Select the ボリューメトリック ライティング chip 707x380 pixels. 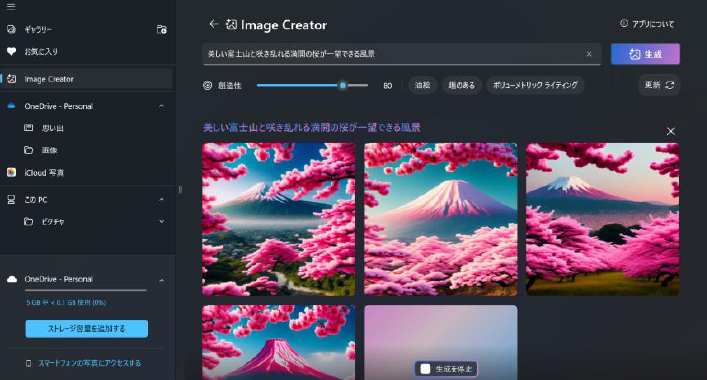[x=535, y=85]
